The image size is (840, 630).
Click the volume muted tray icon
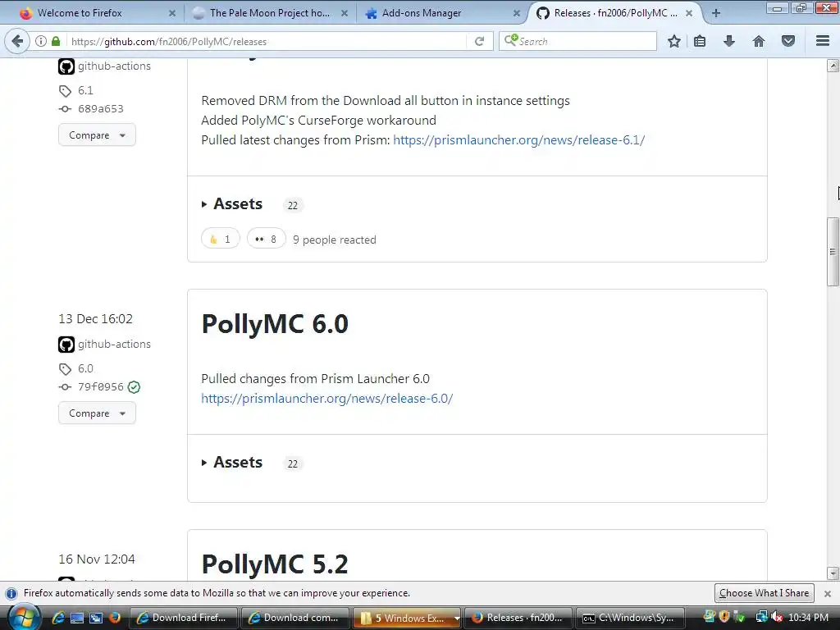tap(776, 618)
